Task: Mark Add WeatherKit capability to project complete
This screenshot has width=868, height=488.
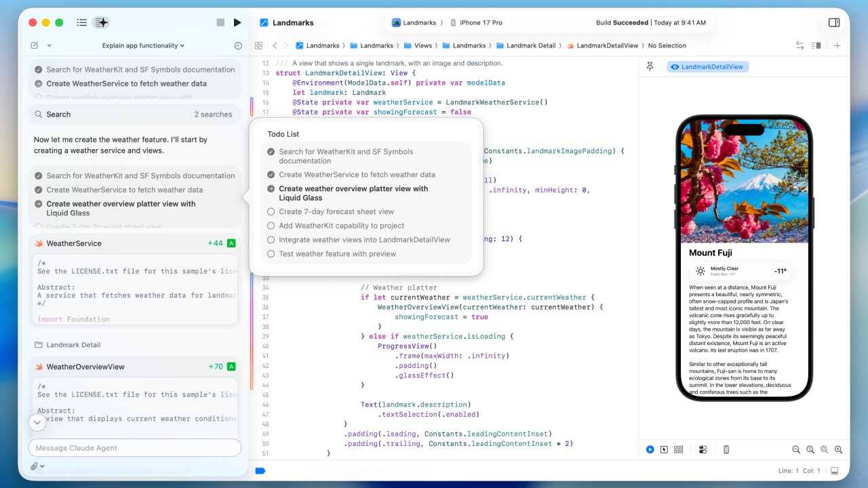Action: (x=271, y=226)
